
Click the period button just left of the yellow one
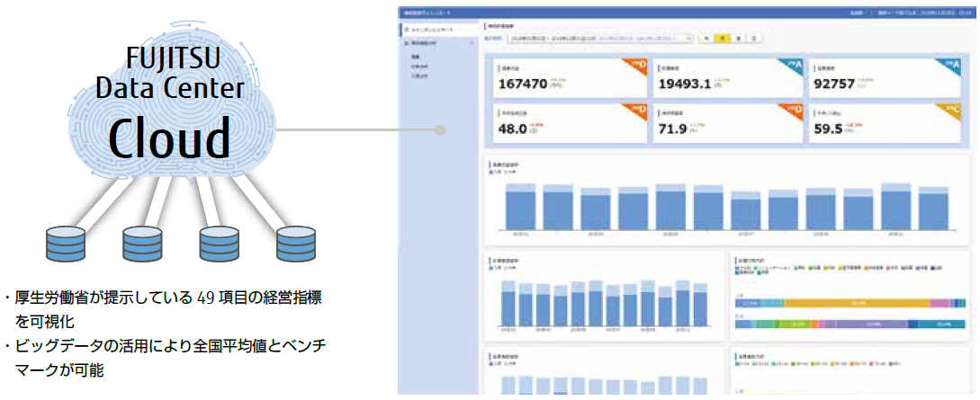point(706,38)
